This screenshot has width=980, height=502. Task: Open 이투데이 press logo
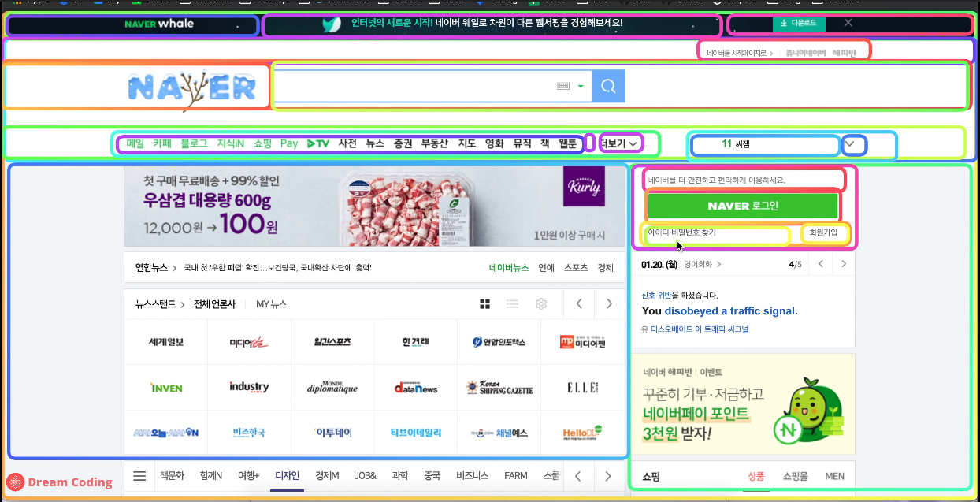pyautogui.click(x=332, y=433)
